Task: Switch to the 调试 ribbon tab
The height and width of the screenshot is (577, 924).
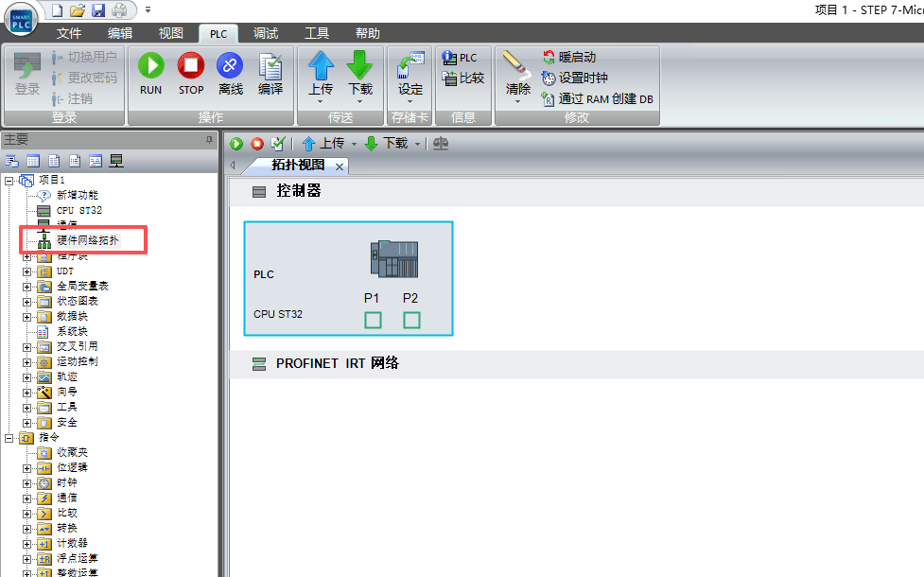Action: click(266, 34)
